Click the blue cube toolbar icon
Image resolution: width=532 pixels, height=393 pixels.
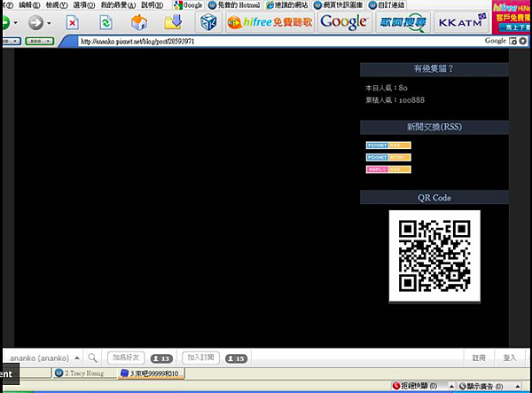point(208,22)
